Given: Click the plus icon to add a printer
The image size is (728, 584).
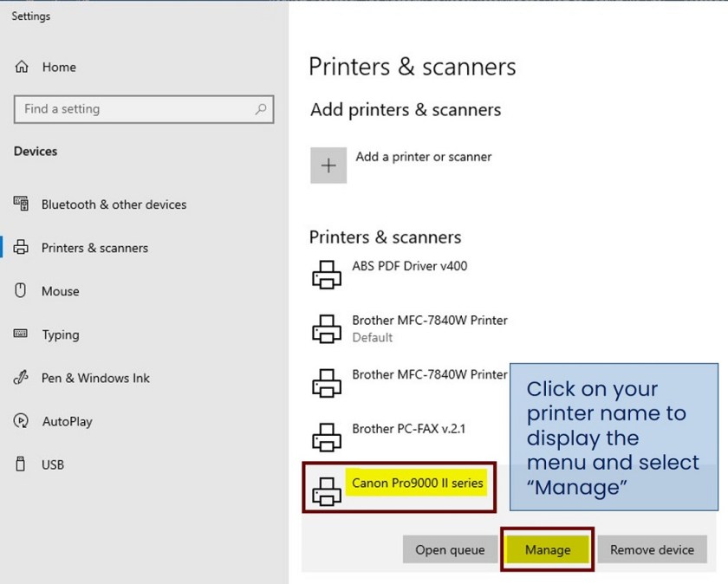Looking at the screenshot, I should click(x=328, y=165).
